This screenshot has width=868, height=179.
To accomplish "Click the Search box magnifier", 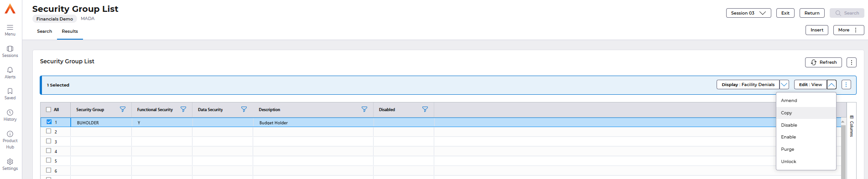I will 838,13.
